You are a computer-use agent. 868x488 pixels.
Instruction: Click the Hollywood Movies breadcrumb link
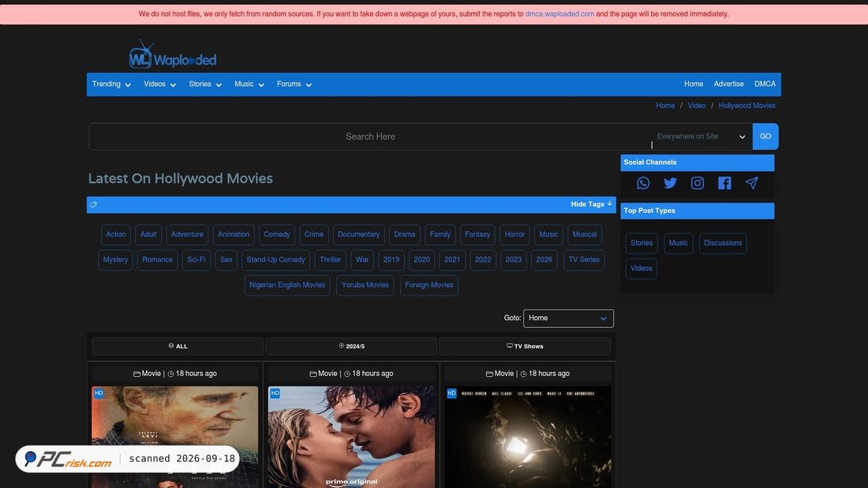click(x=746, y=106)
